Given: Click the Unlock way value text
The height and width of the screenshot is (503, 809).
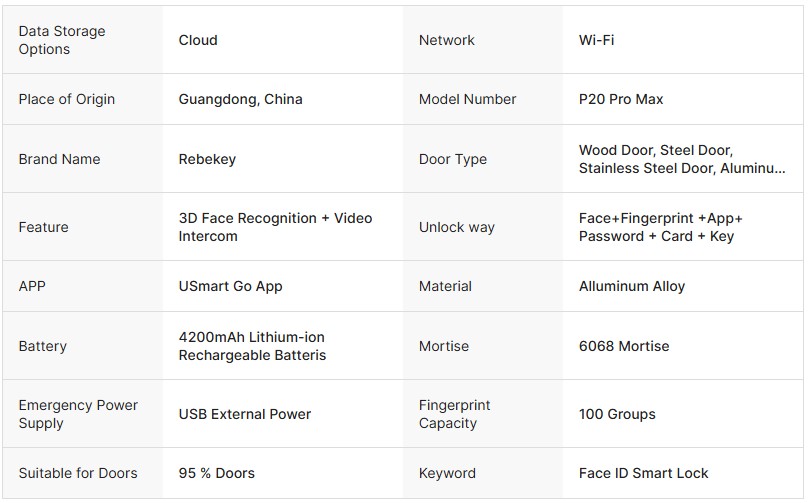Looking at the screenshot, I should coord(660,227).
